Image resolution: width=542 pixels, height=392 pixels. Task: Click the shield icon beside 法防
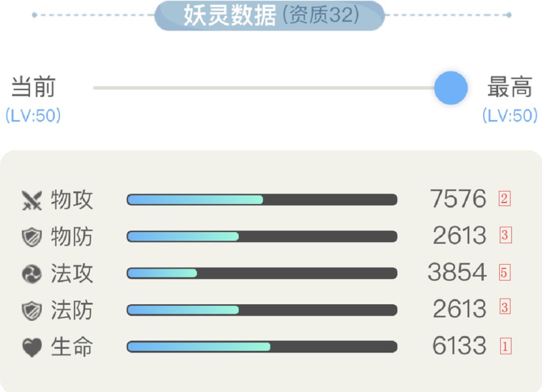[32, 310]
